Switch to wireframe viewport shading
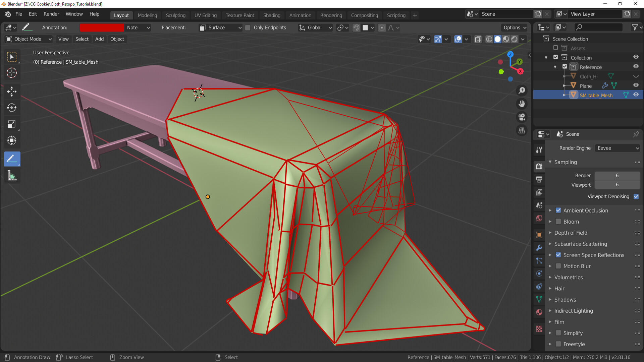The width and height of the screenshot is (644, 362). point(489,39)
